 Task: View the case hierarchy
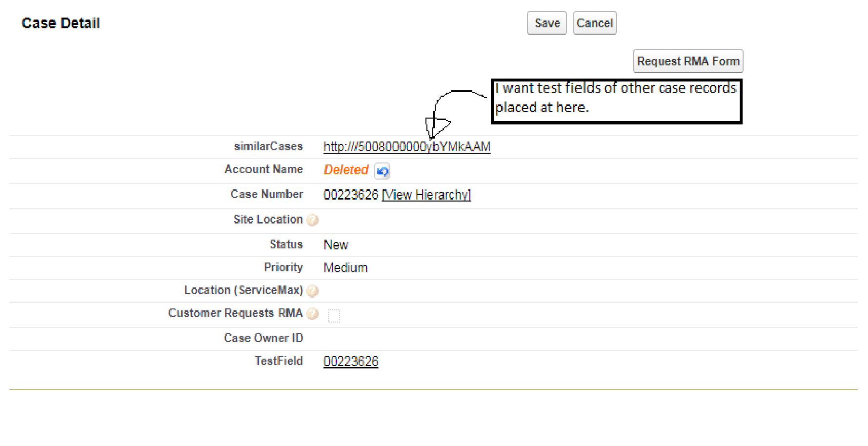click(x=425, y=194)
